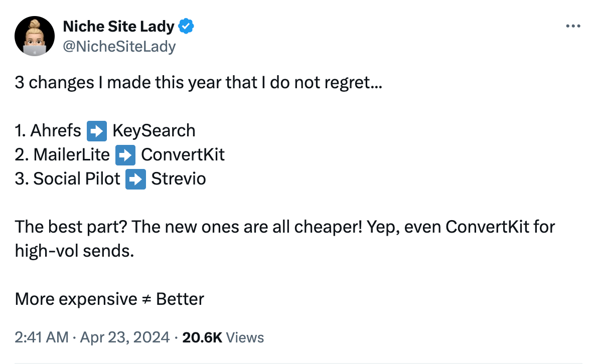The width and height of the screenshot is (596, 364).
Task: Click the Ahrefs text in the list
Action: [x=56, y=130]
